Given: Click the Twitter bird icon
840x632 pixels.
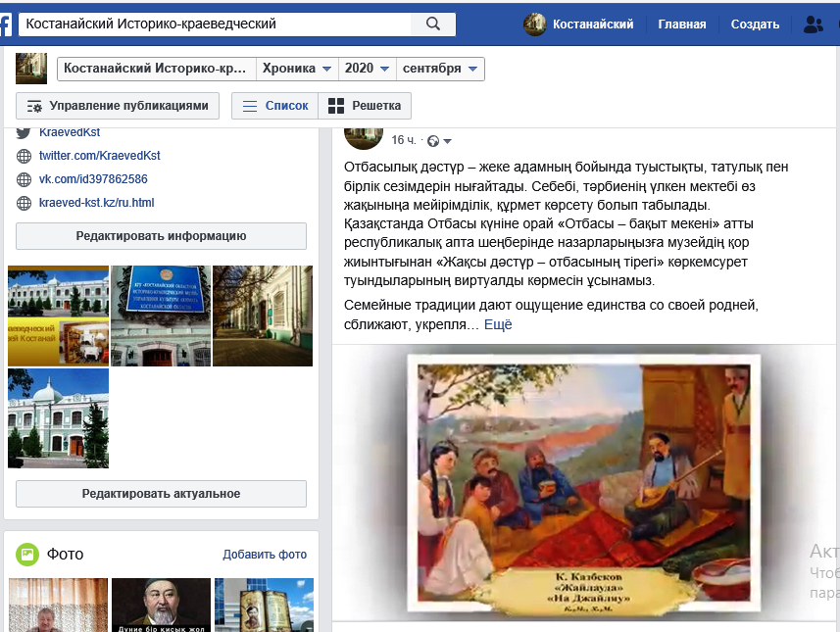Looking at the screenshot, I should tap(24, 132).
